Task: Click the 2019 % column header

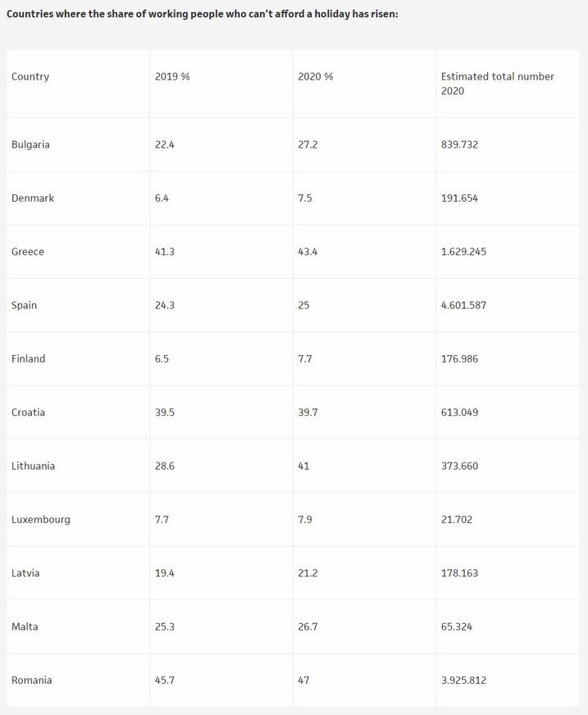Action: coord(172,76)
